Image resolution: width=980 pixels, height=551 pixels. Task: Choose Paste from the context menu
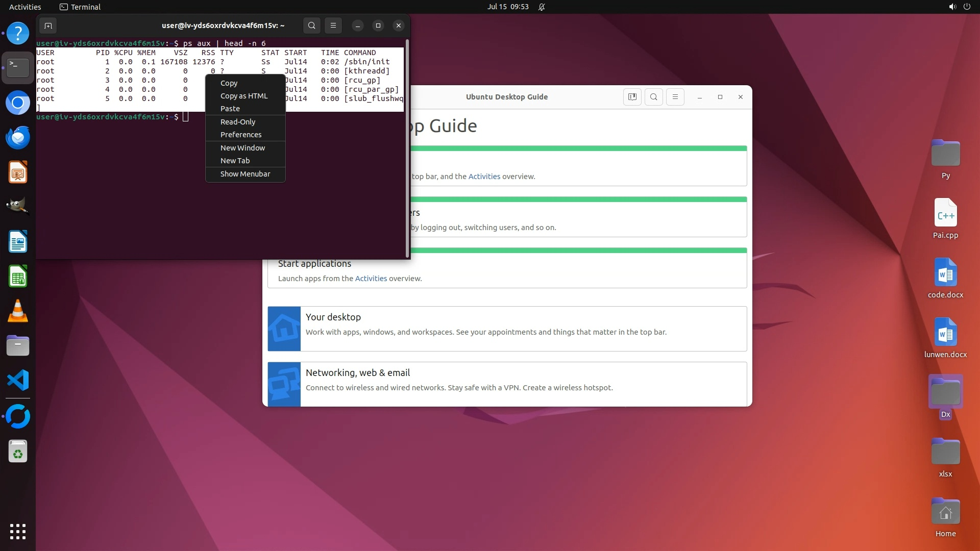(230, 109)
